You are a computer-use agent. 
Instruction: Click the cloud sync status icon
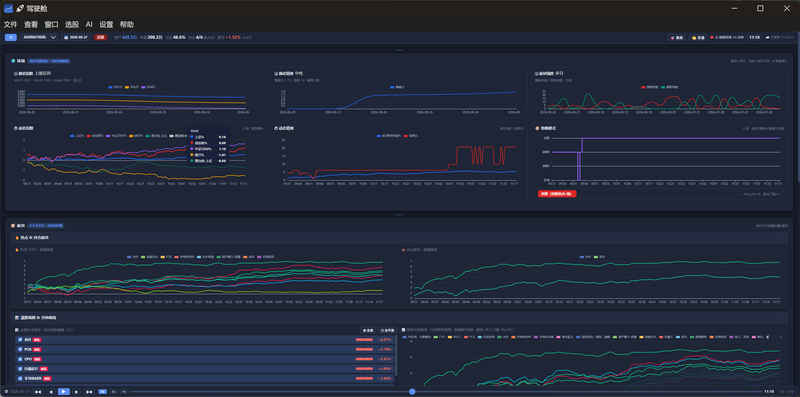point(768,37)
